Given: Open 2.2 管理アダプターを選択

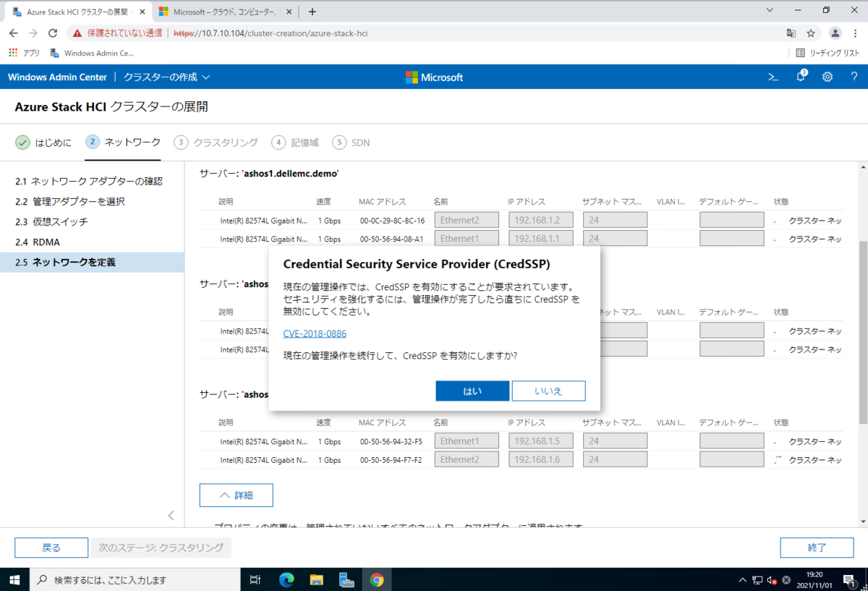Looking at the screenshot, I should pos(92,202).
